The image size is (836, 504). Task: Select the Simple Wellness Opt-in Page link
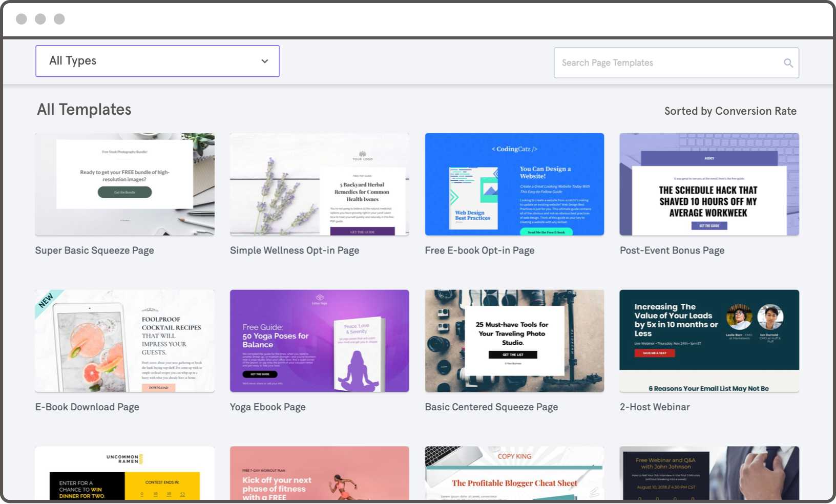(295, 250)
